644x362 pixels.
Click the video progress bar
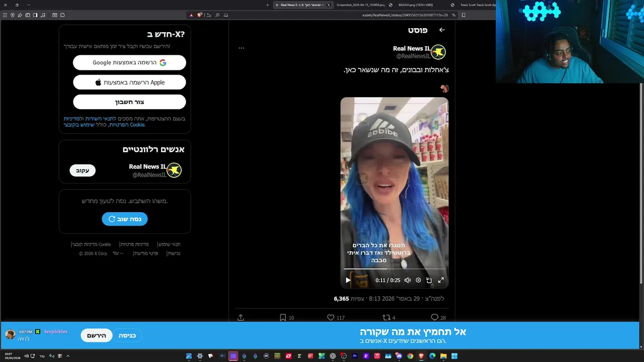coord(394,269)
